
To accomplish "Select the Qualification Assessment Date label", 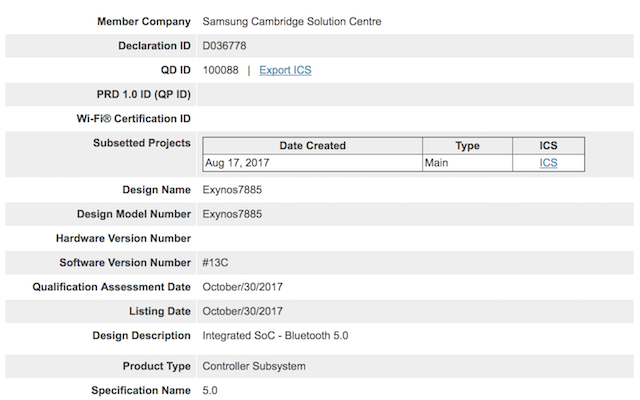I will 111,287.
